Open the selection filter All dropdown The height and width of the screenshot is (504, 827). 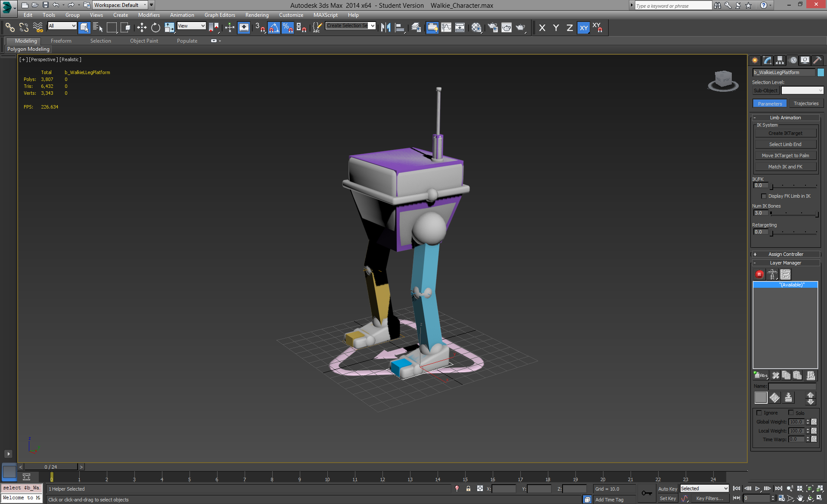tap(62, 26)
